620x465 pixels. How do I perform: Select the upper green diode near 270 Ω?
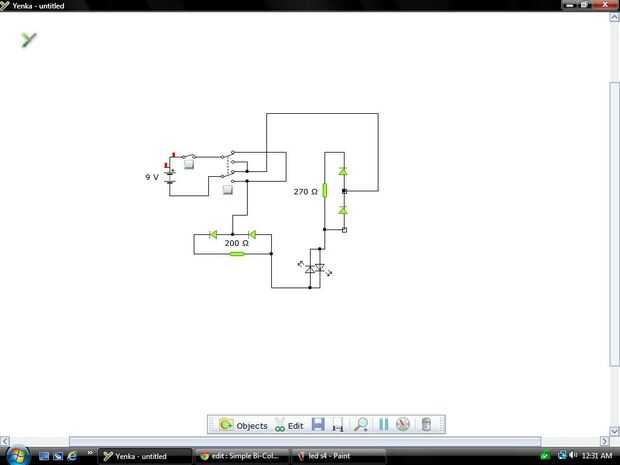pyautogui.click(x=343, y=171)
